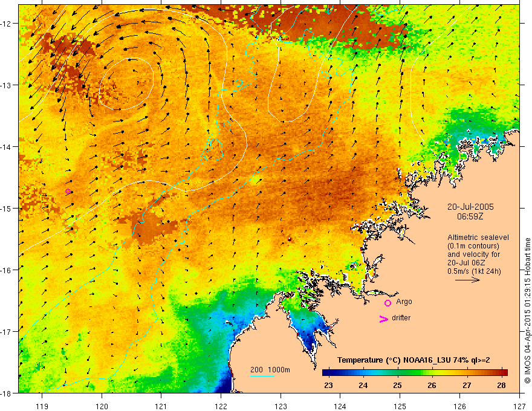Click longitude axis label 119
532x411 pixels.
click(x=42, y=406)
